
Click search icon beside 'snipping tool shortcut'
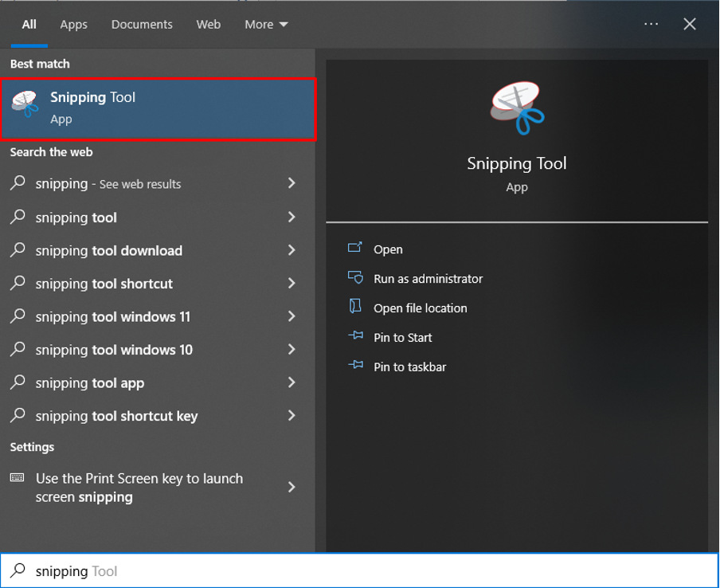coord(18,283)
